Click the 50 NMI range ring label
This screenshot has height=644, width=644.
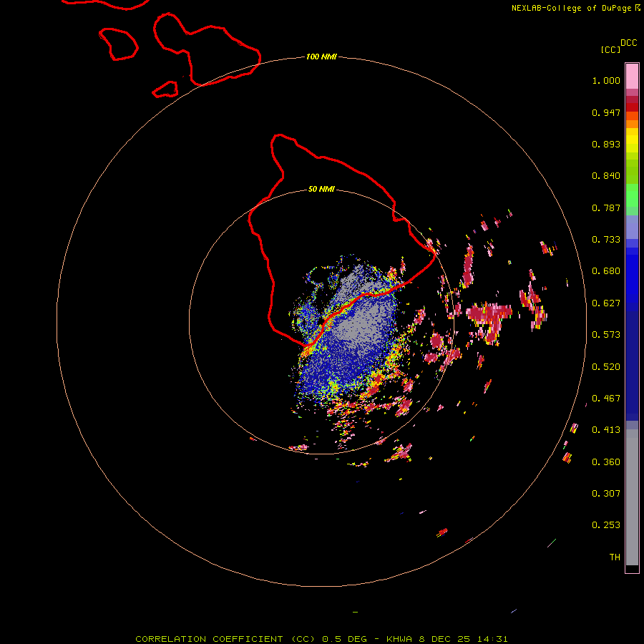(x=321, y=189)
